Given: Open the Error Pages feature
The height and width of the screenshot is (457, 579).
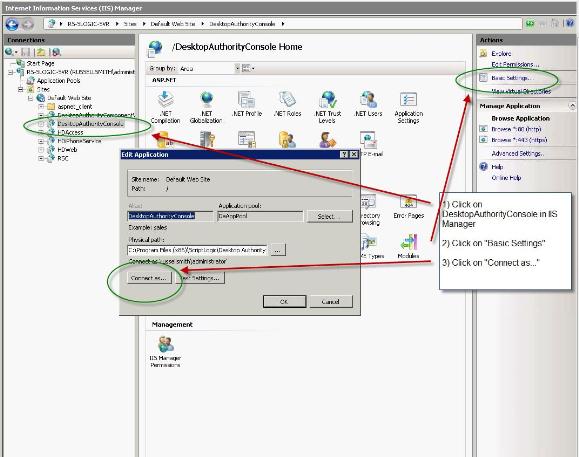Looking at the screenshot, I should [408, 207].
